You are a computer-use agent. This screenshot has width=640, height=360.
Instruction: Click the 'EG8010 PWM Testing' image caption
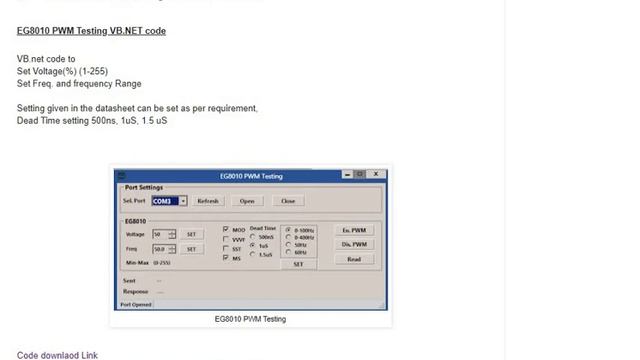250,319
